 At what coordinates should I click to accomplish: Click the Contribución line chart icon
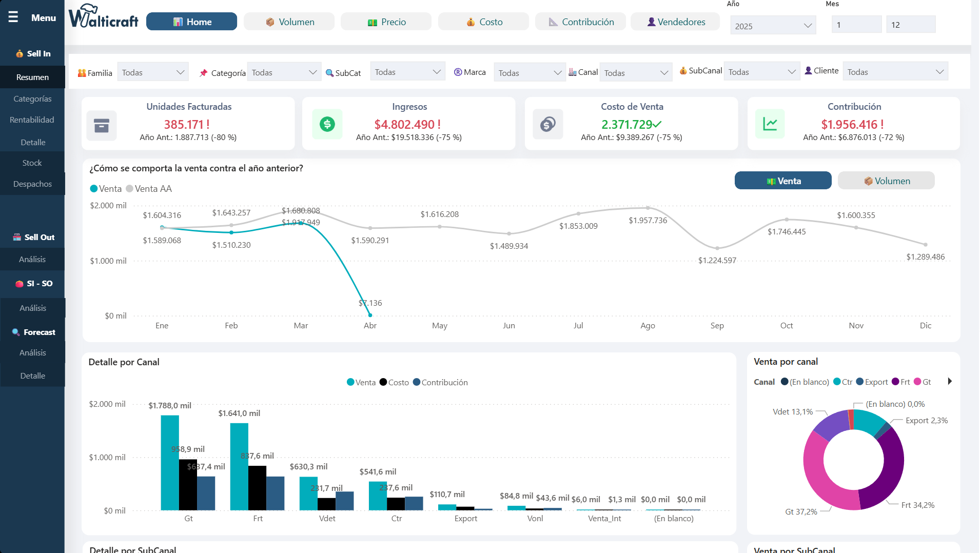(x=770, y=124)
